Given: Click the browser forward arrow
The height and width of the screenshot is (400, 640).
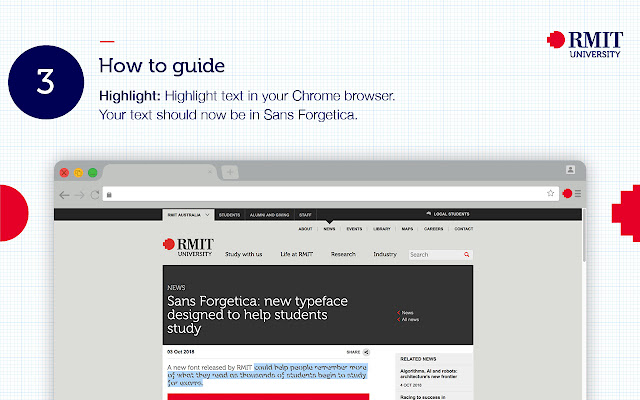Looking at the screenshot, I should tap(80, 194).
